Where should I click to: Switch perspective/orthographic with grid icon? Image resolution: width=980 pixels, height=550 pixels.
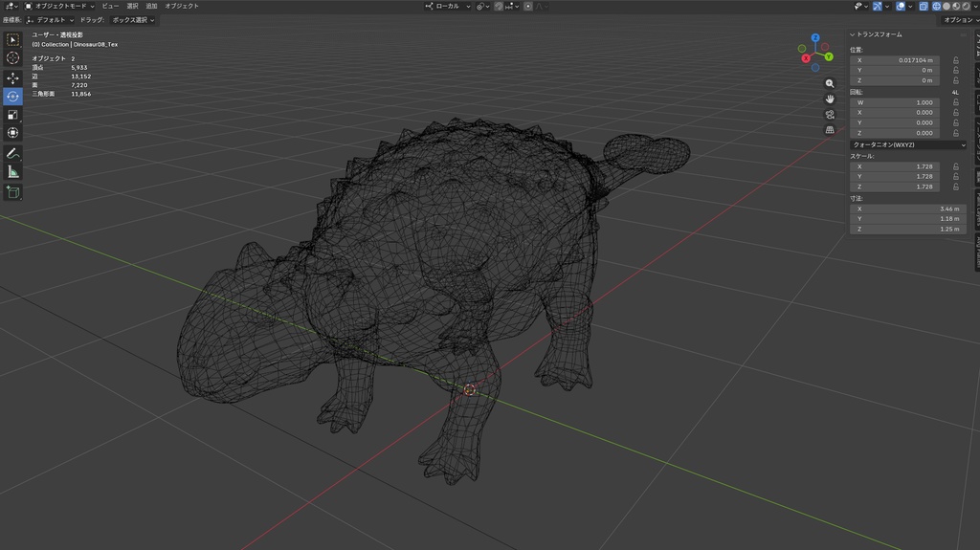pos(830,129)
